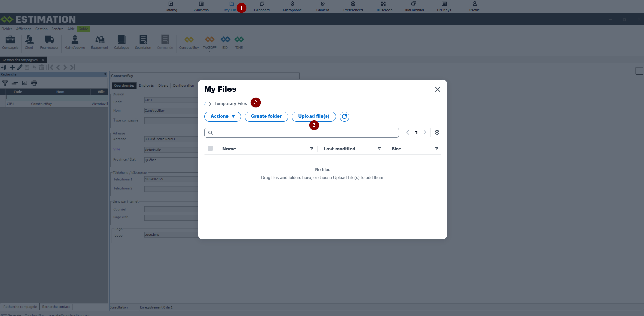Viewport: 644px width, 316px height.
Task: Click the Upload file(s) button
Action: tap(314, 116)
